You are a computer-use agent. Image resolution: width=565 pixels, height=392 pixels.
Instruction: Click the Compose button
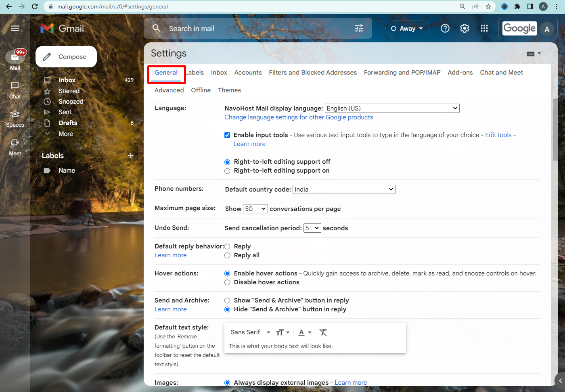coord(66,57)
